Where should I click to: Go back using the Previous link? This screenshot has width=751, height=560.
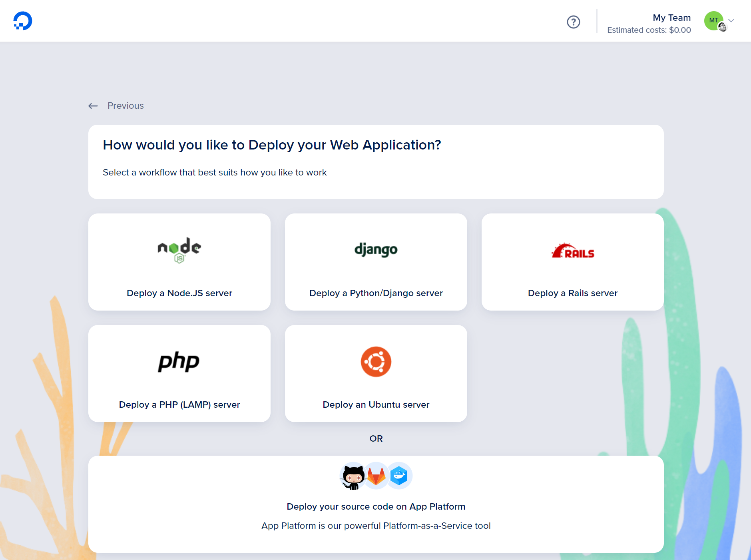pyautogui.click(x=125, y=106)
